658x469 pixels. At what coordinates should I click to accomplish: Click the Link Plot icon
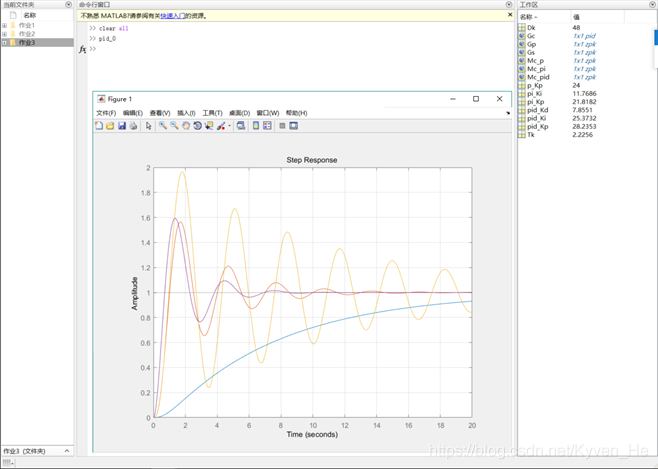pos(241,125)
